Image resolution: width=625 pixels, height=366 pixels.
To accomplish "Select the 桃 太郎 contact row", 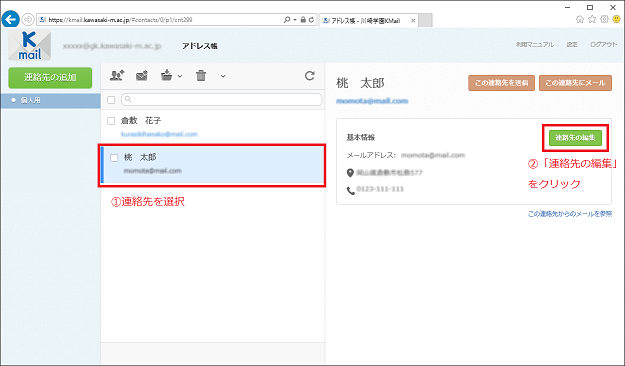I will (213, 164).
